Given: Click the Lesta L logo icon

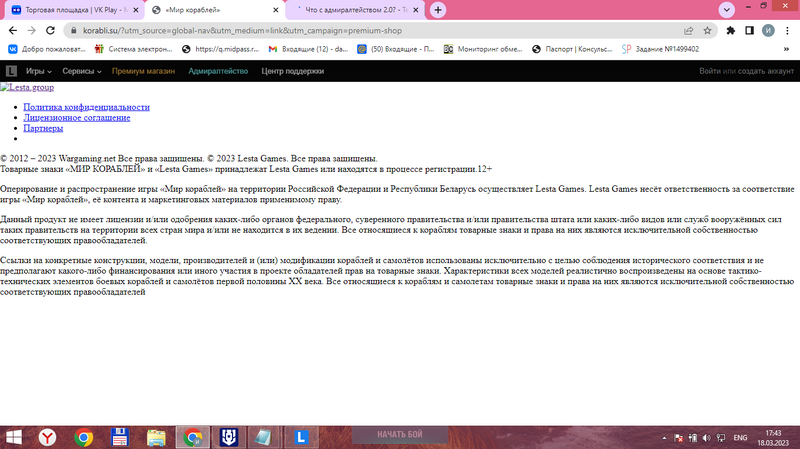Looking at the screenshot, I should coord(11,71).
